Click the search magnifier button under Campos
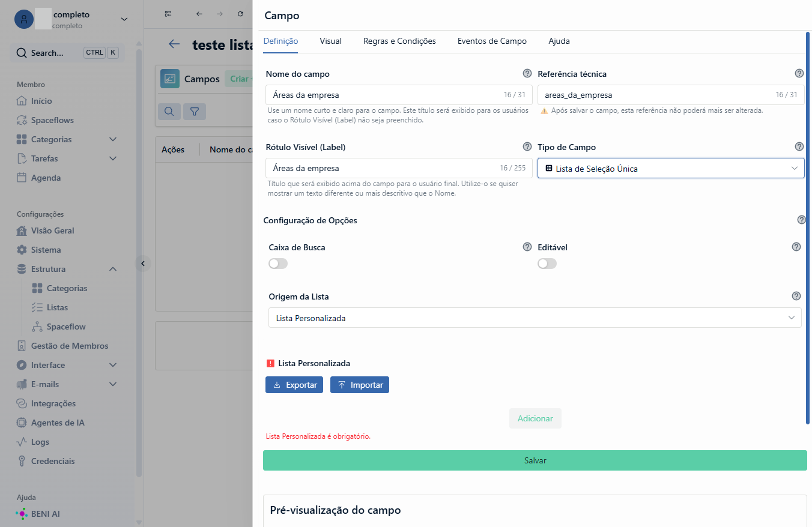812x527 pixels. [169, 111]
